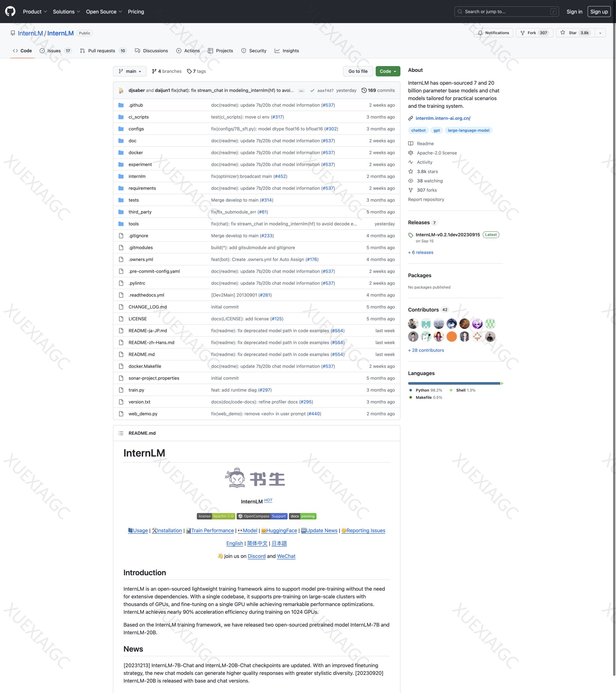Open the first contributor avatar
The image size is (616, 693).
413,324
